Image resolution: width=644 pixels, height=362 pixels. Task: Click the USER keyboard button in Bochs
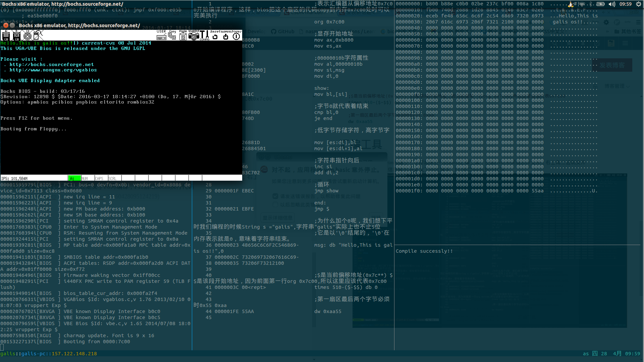click(x=161, y=35)
